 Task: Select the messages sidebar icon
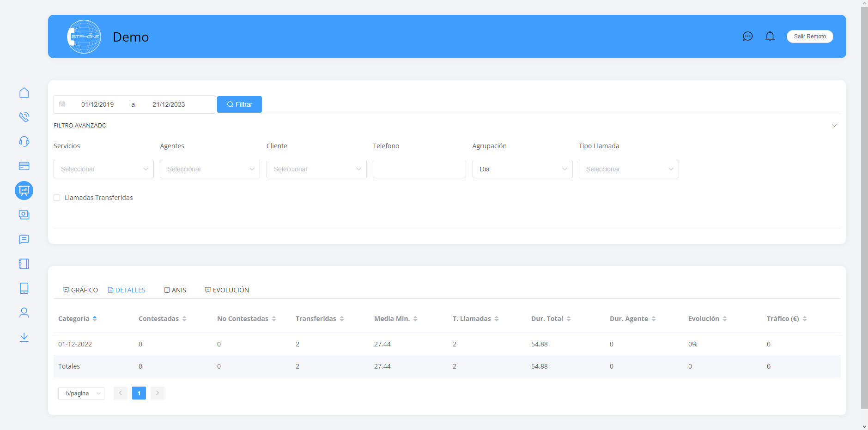coord(24,239)
